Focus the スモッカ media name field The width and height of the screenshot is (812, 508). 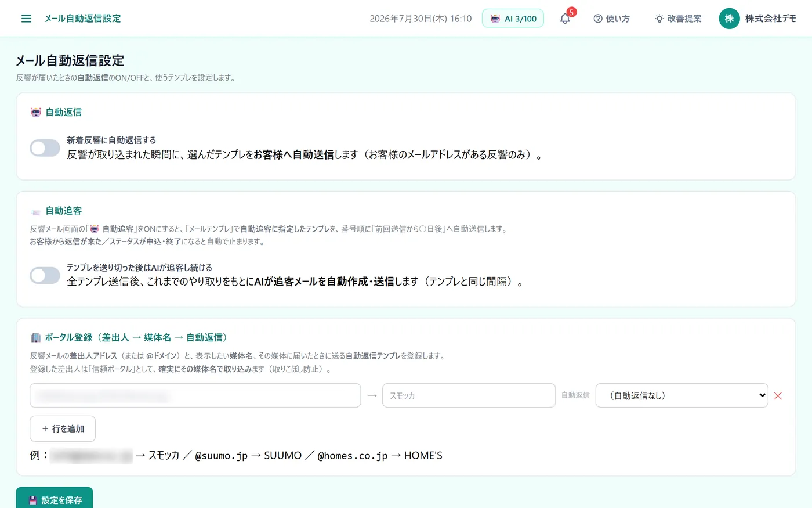coord(469,395)
